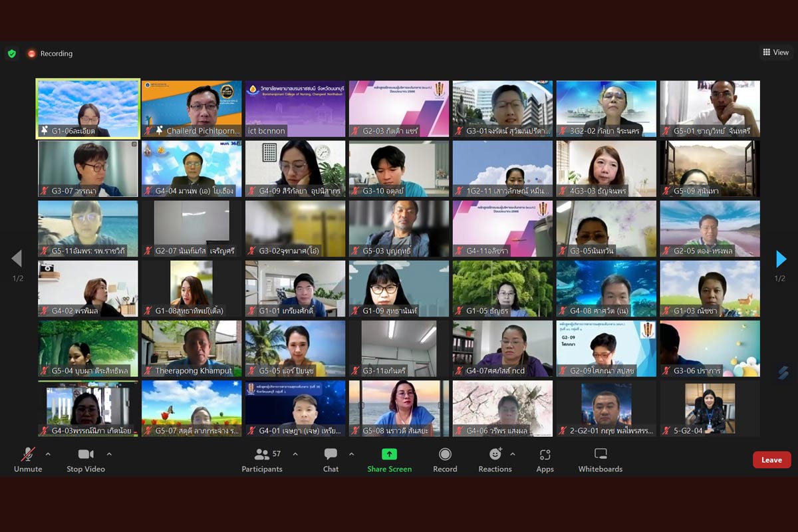Go to next gallery page with right arrow
The width and height of the screenshot is (798, 532).
click(781, 259)
